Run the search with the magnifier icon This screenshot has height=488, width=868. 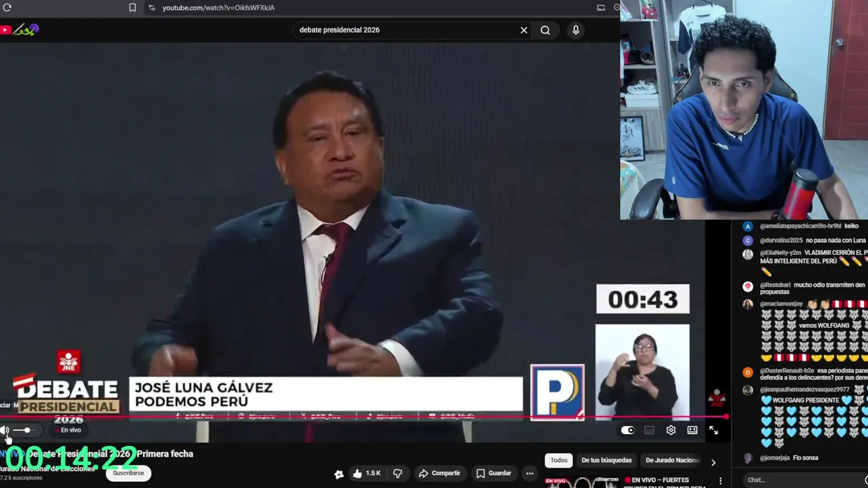coord(545,30)
